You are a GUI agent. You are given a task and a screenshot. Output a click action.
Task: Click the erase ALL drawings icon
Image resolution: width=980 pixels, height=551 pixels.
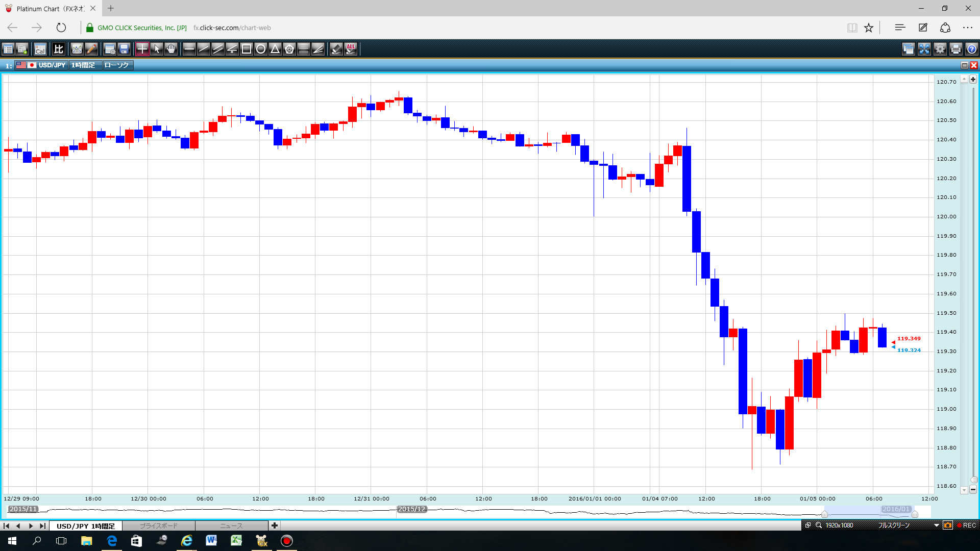tap(351, 49)
